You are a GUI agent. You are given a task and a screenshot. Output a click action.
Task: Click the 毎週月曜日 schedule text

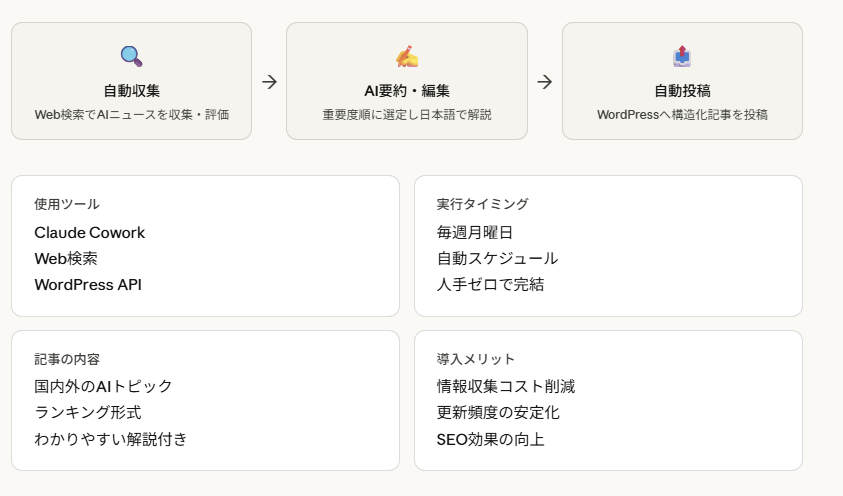point(475,233)
